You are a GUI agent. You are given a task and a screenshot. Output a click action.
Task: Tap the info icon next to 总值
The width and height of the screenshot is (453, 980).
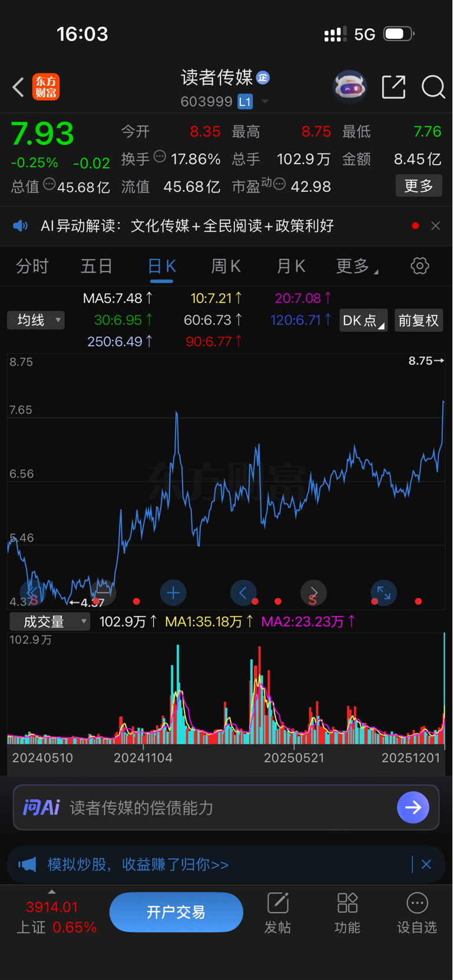49,184
